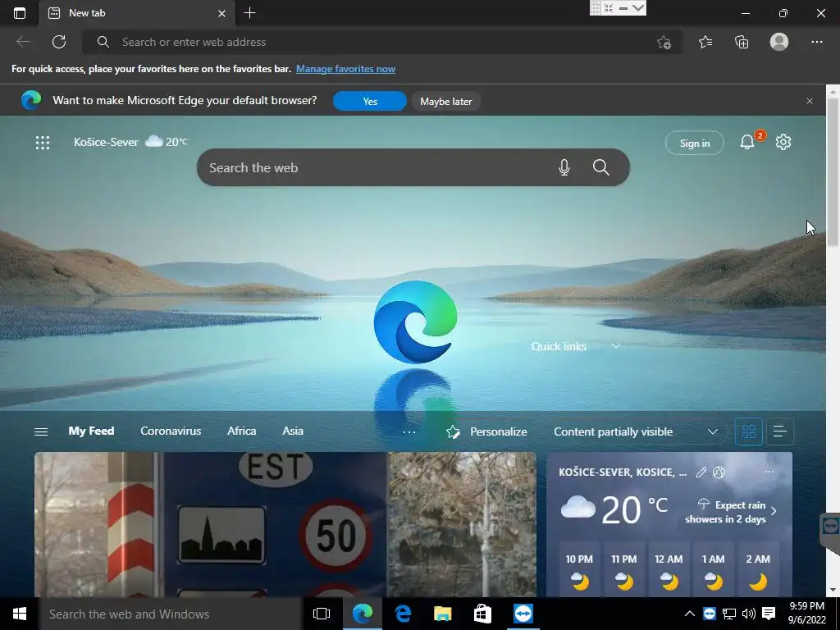Dismiss the default browser prompt bar
This screenshot has width=840, height=630.
810,101
